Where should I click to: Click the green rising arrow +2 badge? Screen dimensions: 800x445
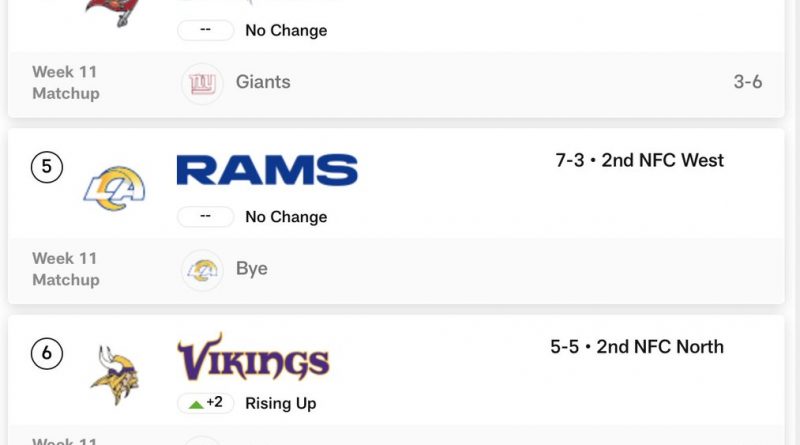206,403
